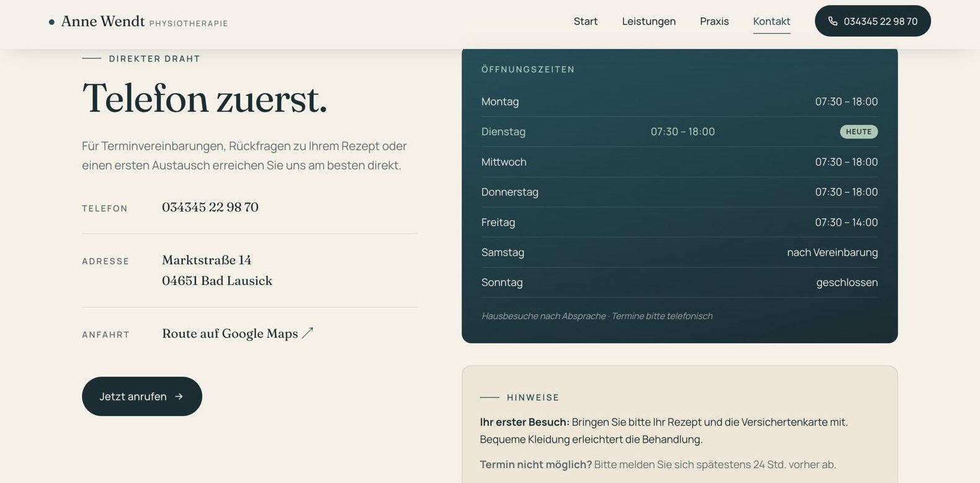The height and width of the screenshot is (483, 980).
Task: Click the Anne Wendt brand name
Action: point(103,21)
